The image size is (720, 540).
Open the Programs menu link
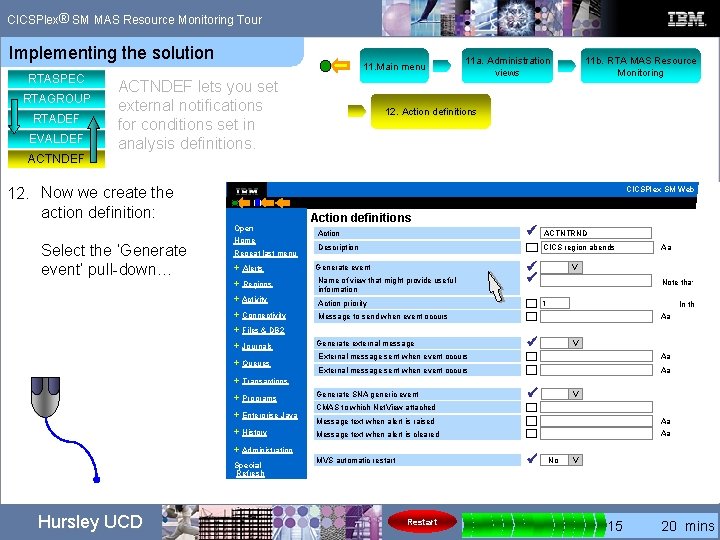pos(259,399)
